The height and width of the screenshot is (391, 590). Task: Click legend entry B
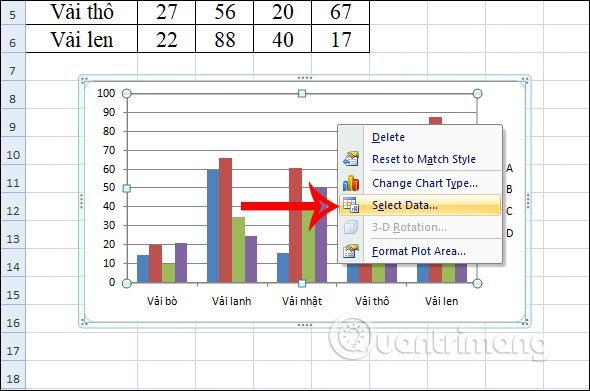click(x=509, y=189)
